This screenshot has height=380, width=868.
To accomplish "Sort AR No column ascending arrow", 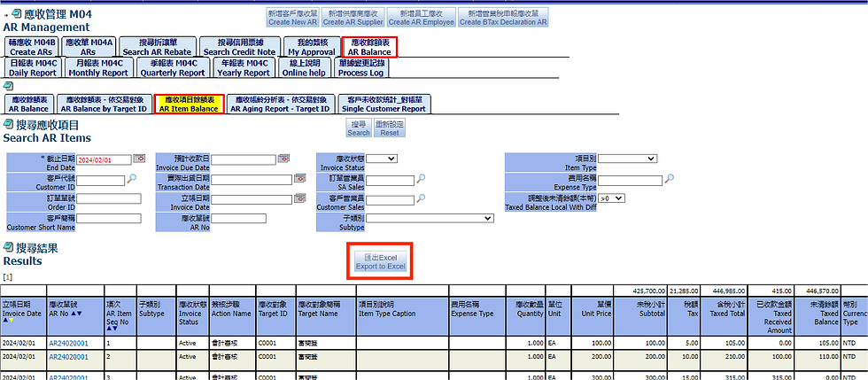I will tap(73, 313).
